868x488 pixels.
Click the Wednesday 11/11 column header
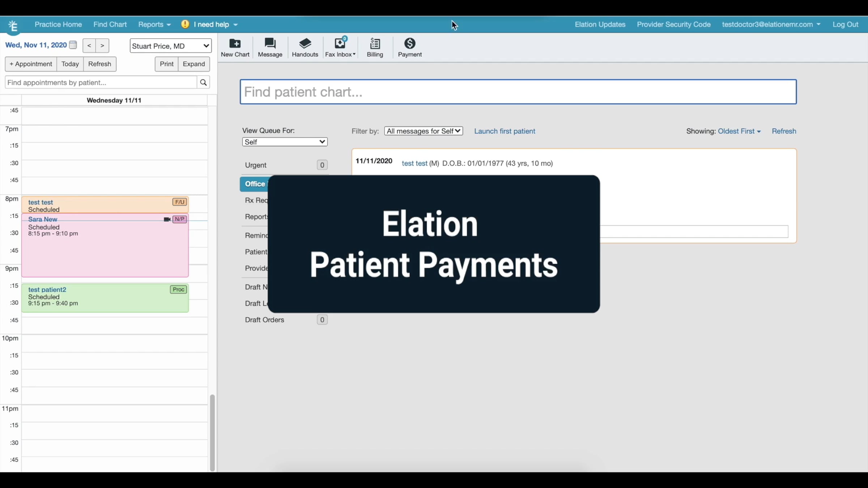pos(114,100)
